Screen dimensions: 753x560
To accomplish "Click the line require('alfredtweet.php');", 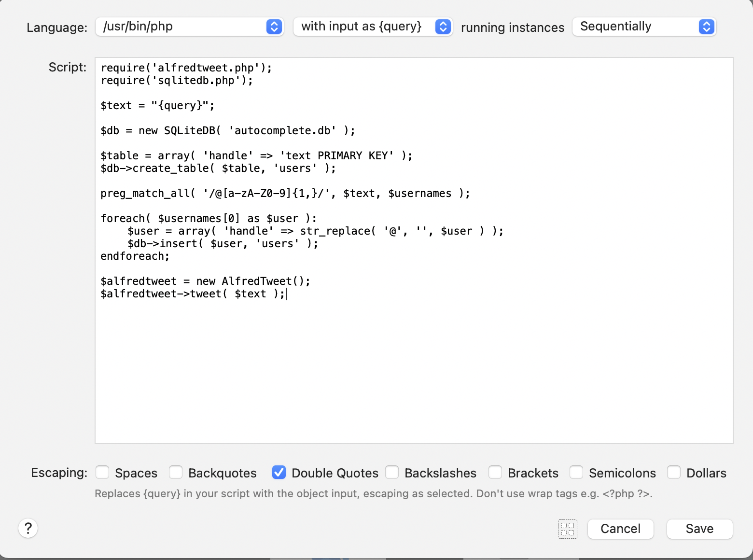I will (x=186, y=68).
